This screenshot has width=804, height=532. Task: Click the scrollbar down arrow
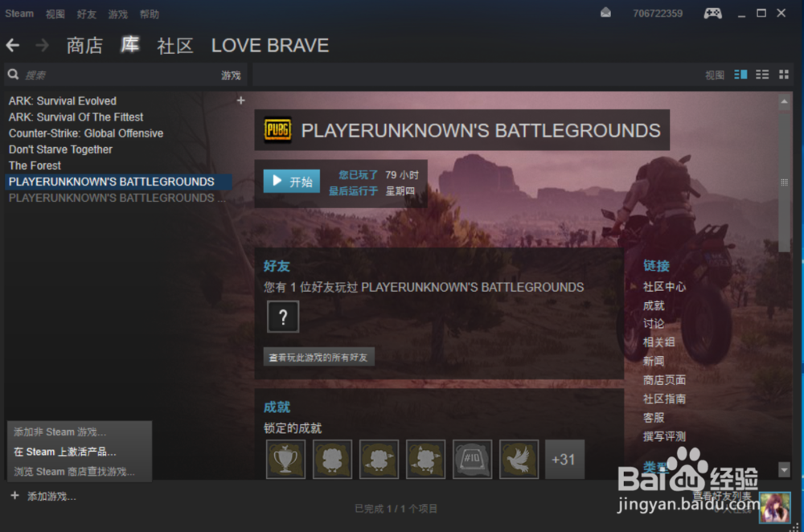tap(784, 469)
